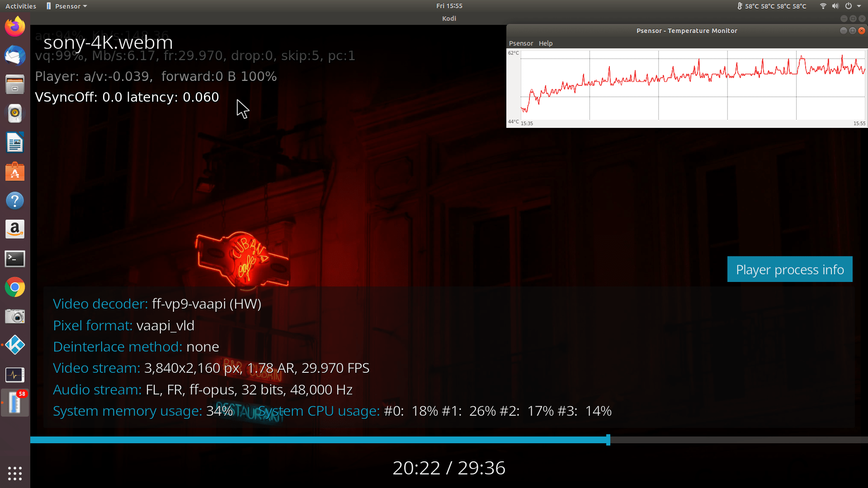Open Google Chrome from the dock
The width and height of the screenshot is (868, 488).
point(15,287)
